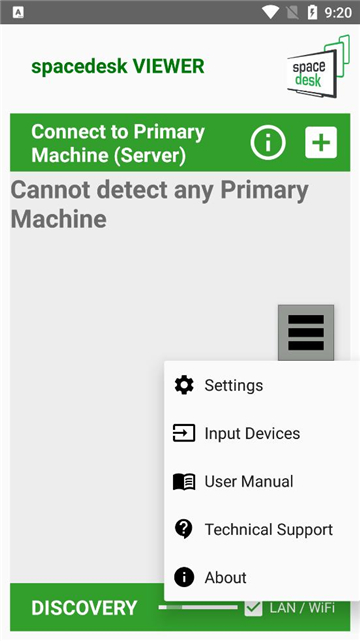Tap the spacedesk VIEWER title
The image size is (360, 641).
[118, 66]
